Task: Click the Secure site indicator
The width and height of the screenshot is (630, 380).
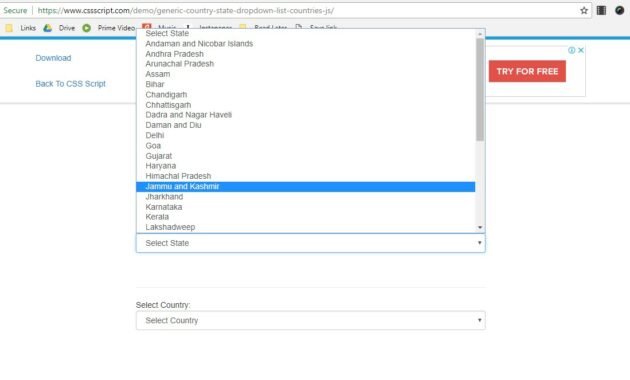Action: [x=15, y=10]
